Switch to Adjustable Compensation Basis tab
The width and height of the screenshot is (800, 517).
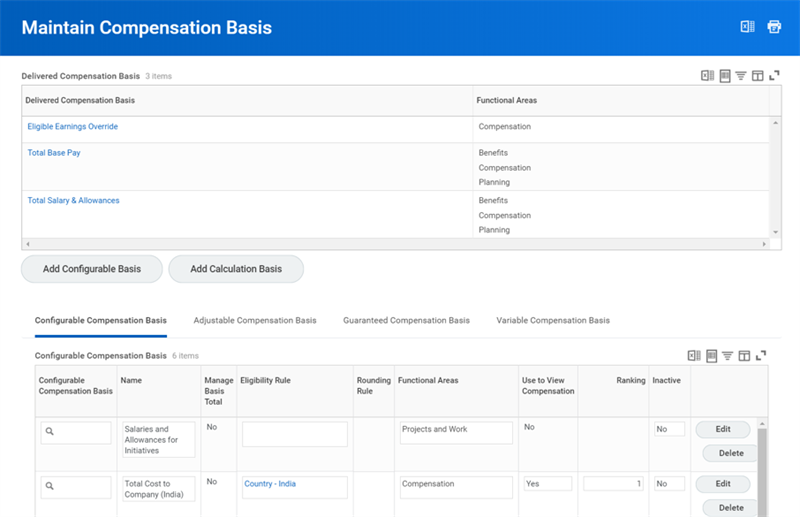pyautogui.click(x=255, y=321)
